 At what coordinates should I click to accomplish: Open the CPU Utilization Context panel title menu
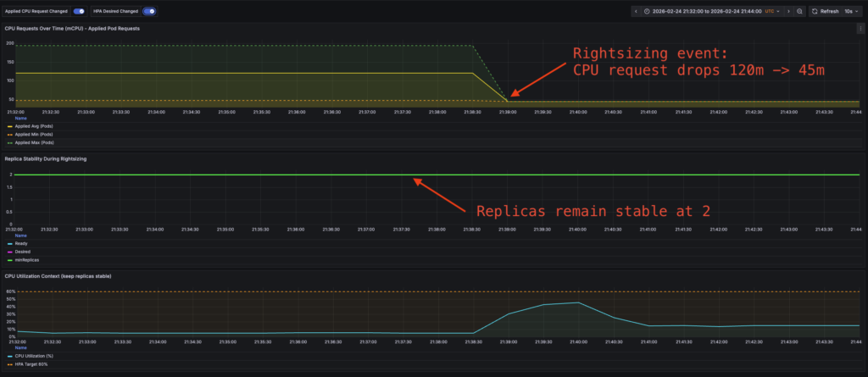(x=58, y=276)
